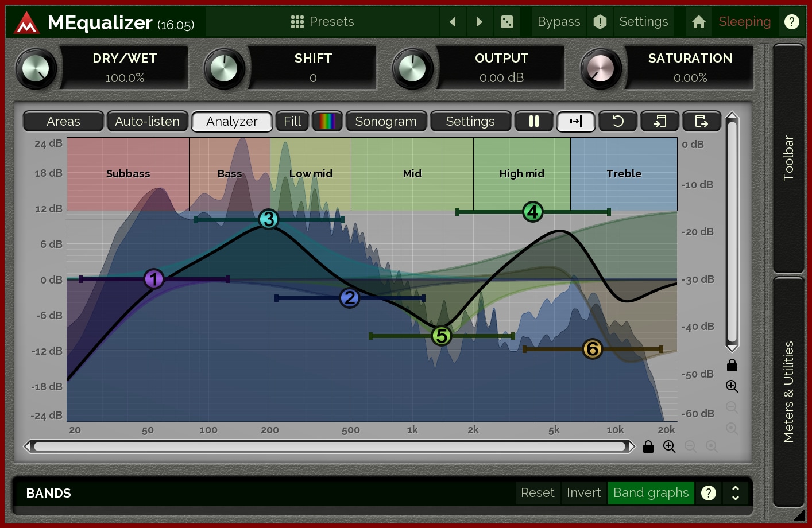The height and width of the screenshot is (528, 812).
Task: Click the Sleeping status label
Action: coord(744,22)
